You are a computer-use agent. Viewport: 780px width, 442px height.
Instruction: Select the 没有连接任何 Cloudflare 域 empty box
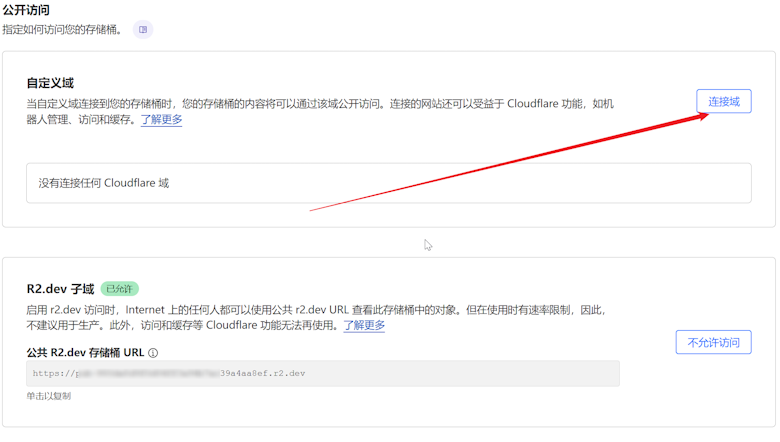[x=388, y=184]
